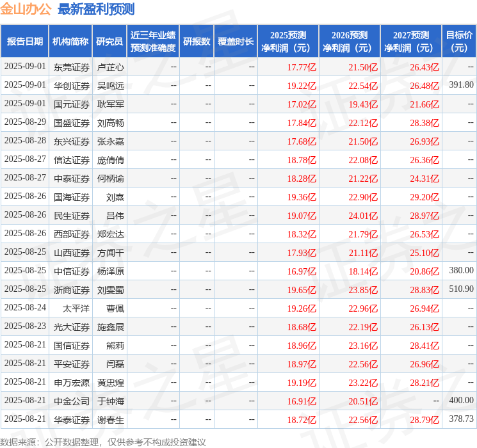Click target price 400.00
Viewport: 477px width, 448px height.
461,400
